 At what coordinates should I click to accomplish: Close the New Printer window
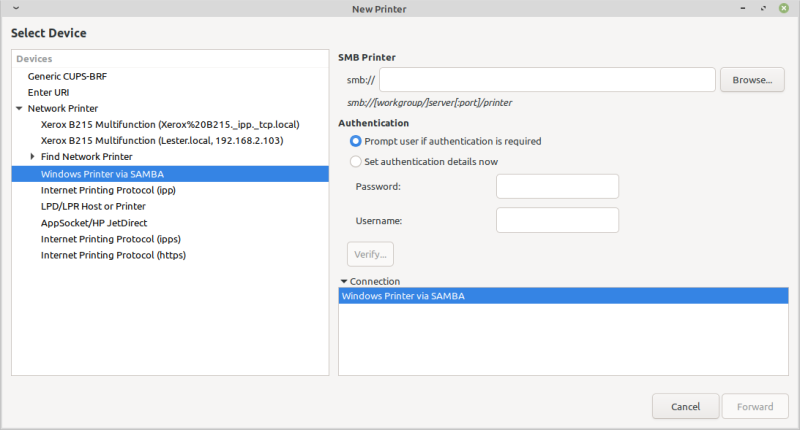pyautogui.click(x=785, y=8)
